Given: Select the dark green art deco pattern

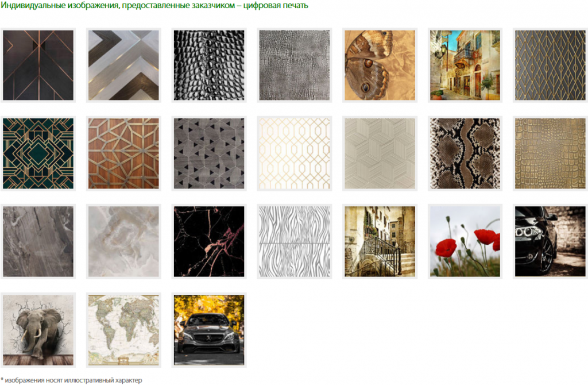Looking at the screenshot, I should coord(38,153).
